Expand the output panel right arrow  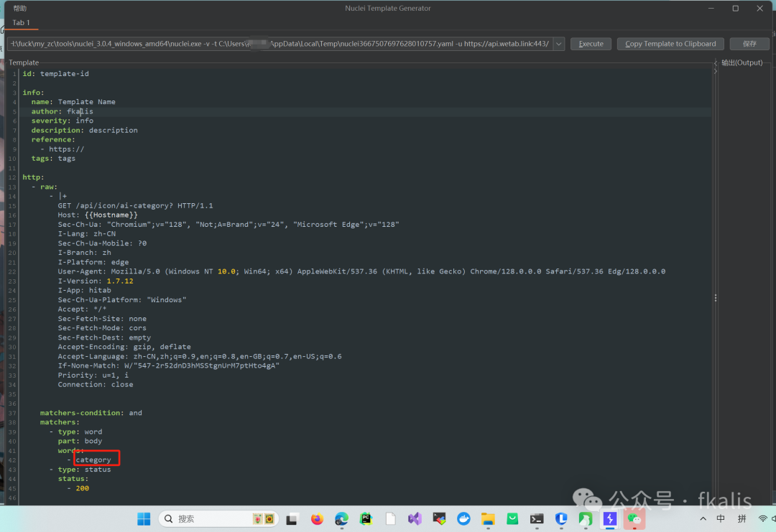716,71
